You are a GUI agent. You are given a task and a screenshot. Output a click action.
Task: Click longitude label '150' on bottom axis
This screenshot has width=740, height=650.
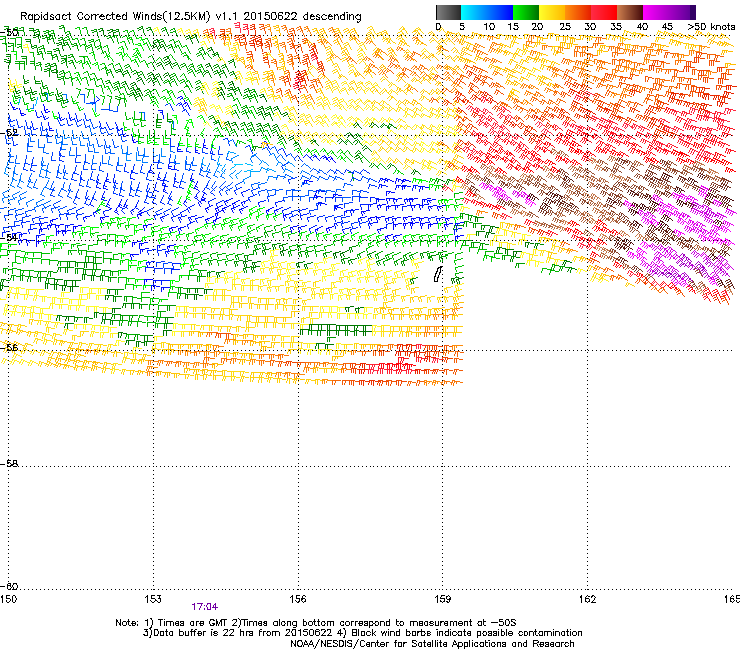pos(8,599)
